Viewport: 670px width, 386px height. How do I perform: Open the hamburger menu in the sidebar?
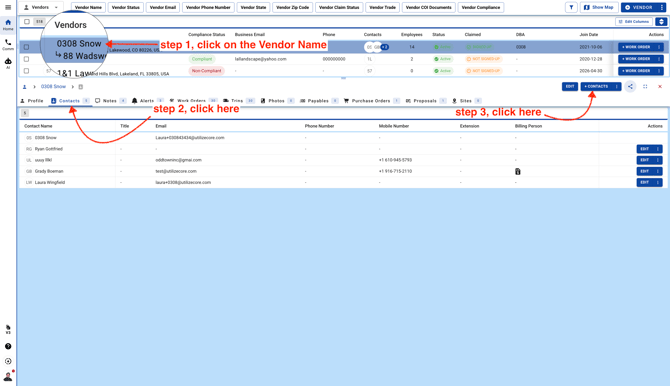(x=8, y=7)
